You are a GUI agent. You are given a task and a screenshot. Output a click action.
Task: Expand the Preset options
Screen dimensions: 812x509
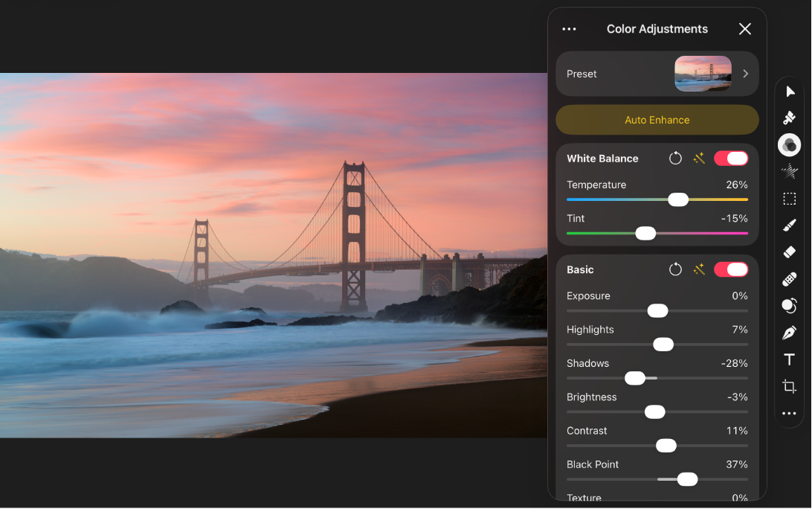(x=744, y=74)
